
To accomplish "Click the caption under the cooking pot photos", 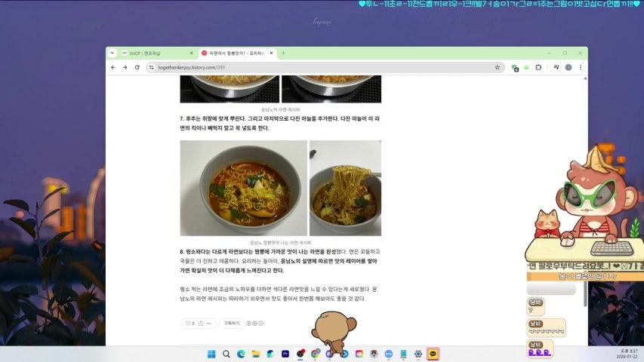I will pos(281,109).
